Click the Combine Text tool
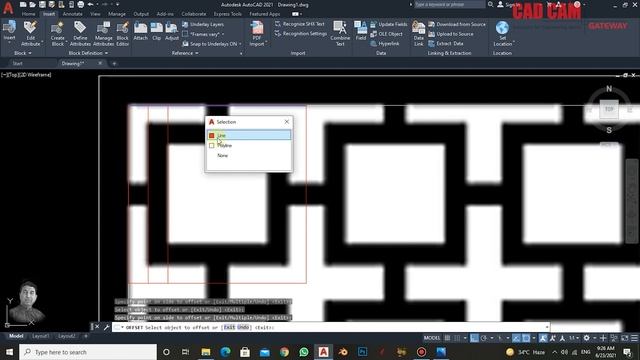This screenshot has height=360, width=640. [340, 33]
